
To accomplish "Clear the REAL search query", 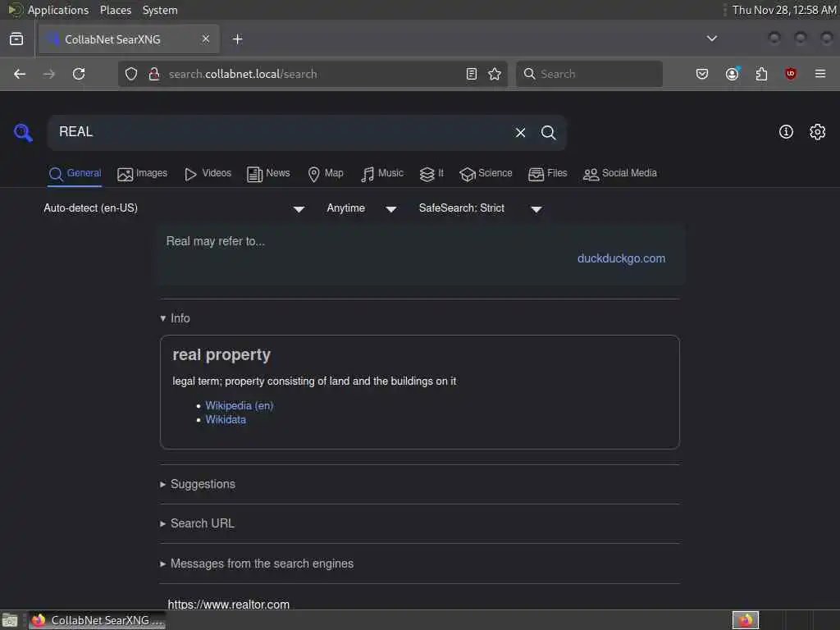I will coord(520,132).
